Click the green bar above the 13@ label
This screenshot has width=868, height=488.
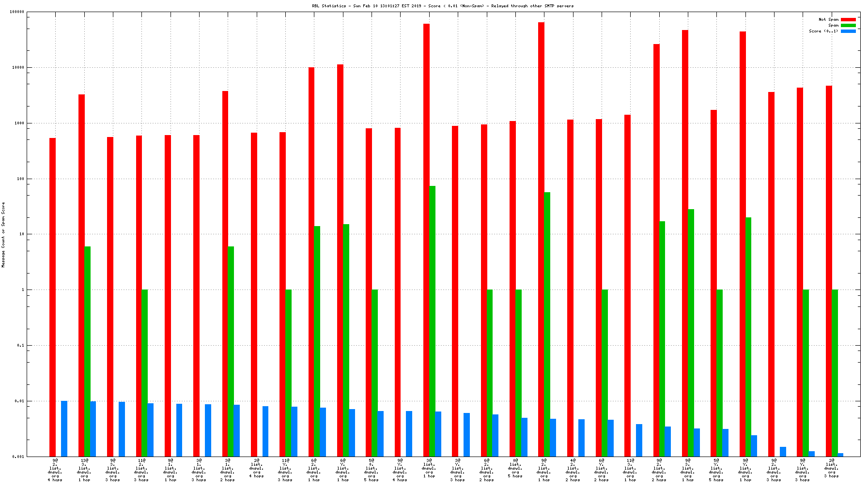(87, 351)
